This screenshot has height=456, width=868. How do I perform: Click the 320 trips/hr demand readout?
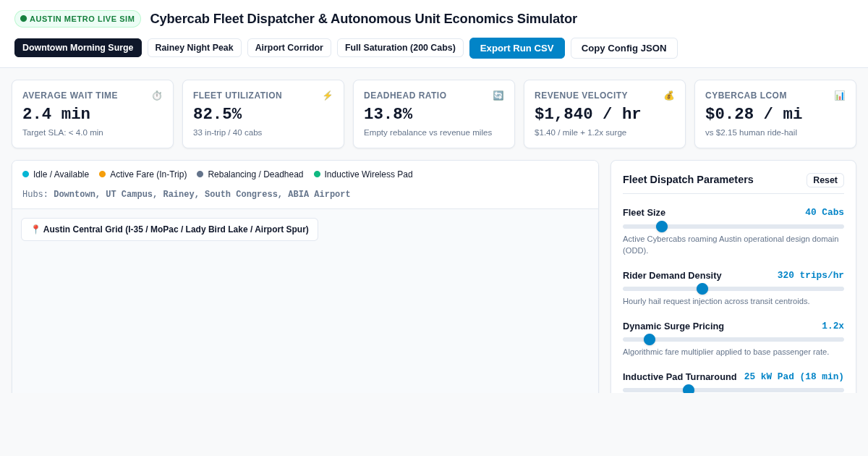[811, 275]
